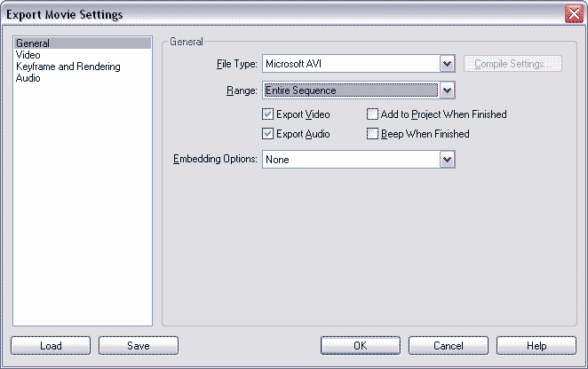Disable the Export Audio checkbox
The width and height of the screenshot is (588, 369).
[x=268, y=134]
